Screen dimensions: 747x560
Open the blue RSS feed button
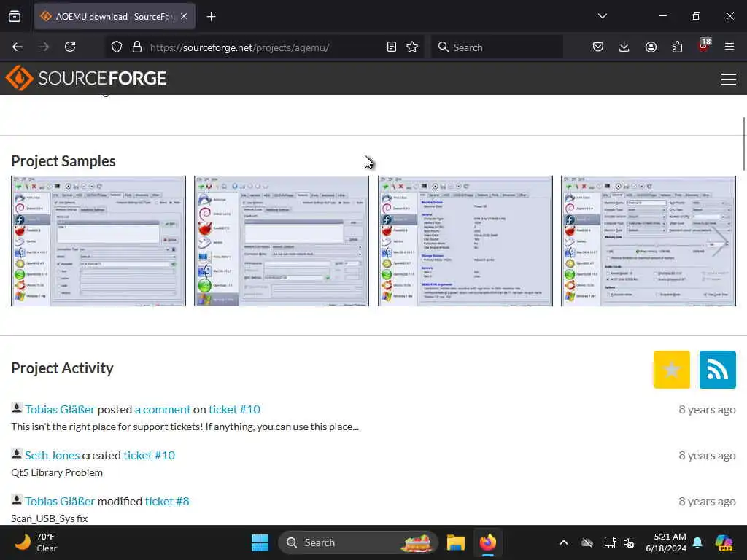click(718, 370)
